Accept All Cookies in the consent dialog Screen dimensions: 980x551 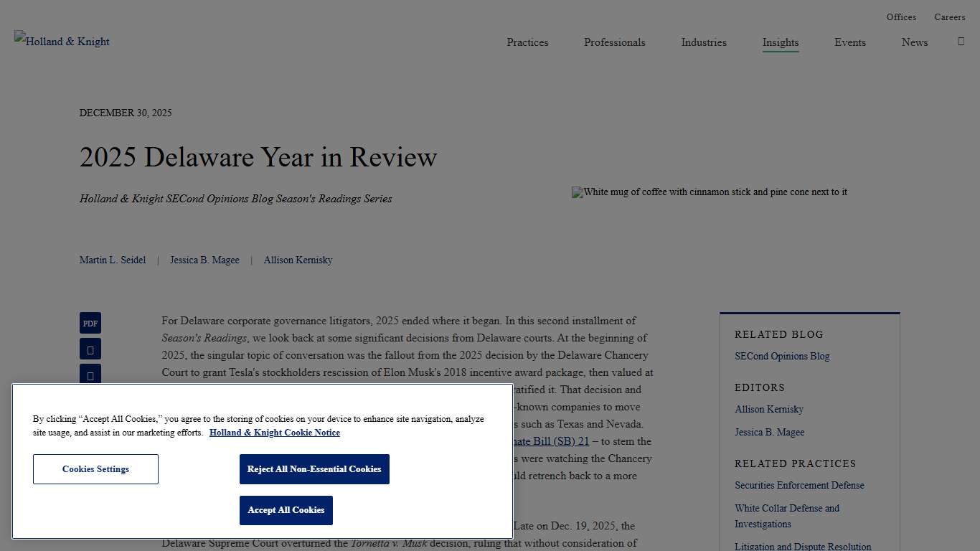click(286, 510)
